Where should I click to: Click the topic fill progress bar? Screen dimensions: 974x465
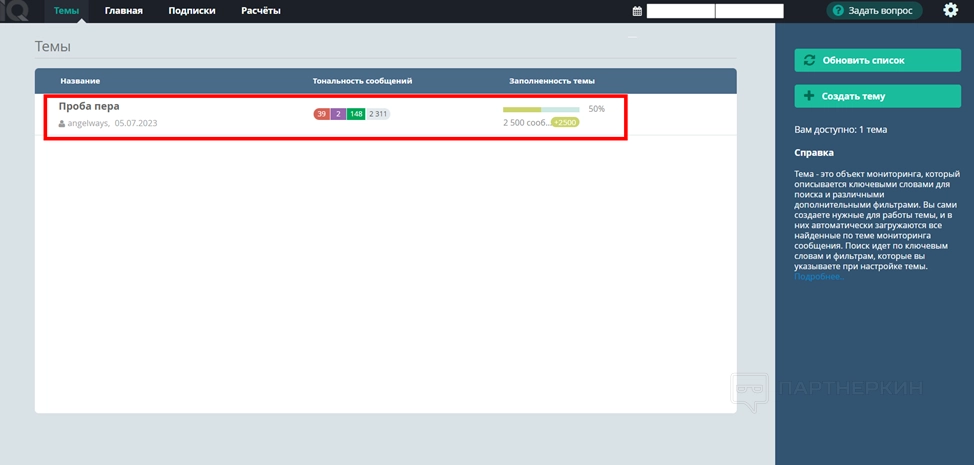[541, 109]
